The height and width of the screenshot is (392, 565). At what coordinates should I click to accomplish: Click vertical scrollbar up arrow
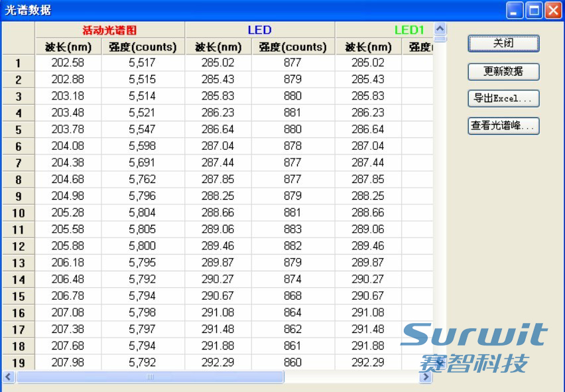(440, 29)
